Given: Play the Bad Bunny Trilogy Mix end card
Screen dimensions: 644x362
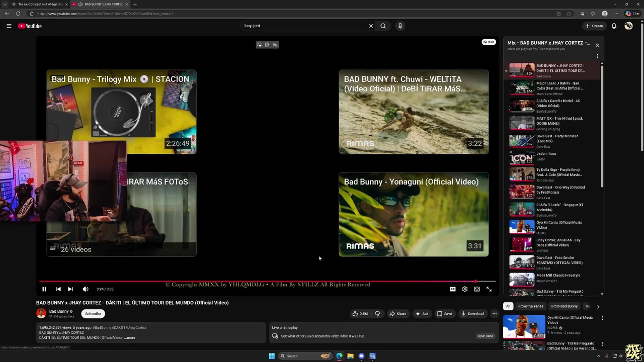Looking at the screenshot, I should coord(121,112).
